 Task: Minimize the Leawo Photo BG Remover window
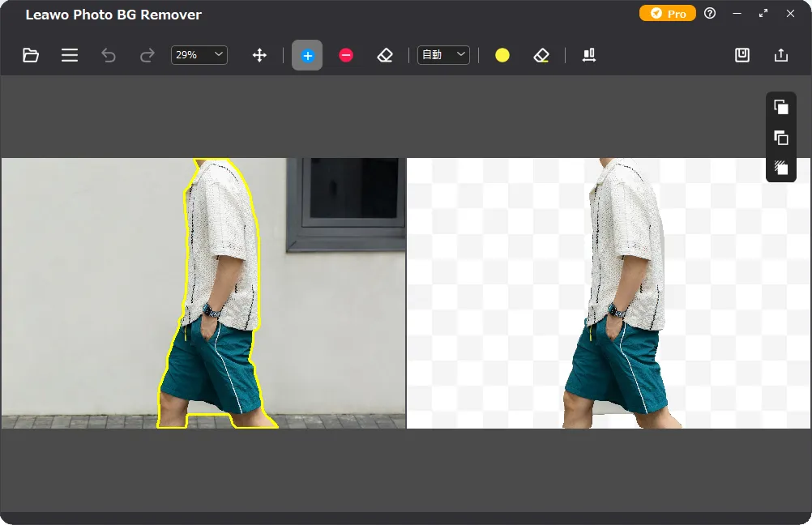[x=737, y=14]
